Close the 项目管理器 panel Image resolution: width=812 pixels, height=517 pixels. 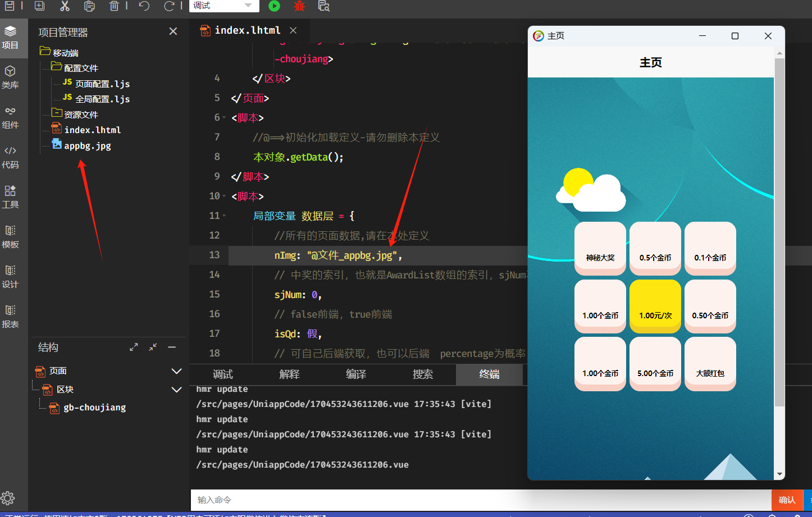[173, 31]
